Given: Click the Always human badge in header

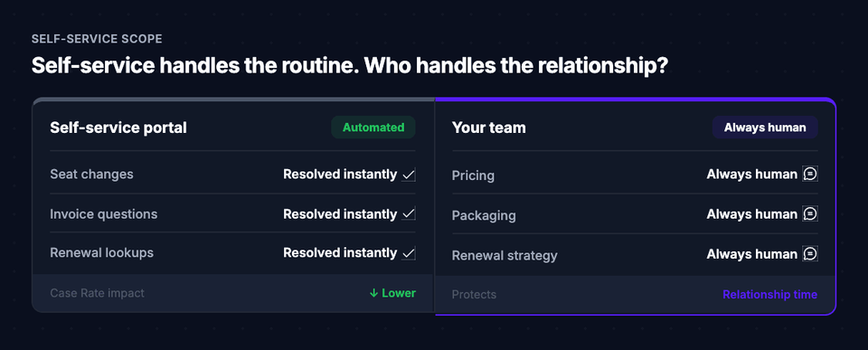Looking at the screenshot, I should (765, 128).
